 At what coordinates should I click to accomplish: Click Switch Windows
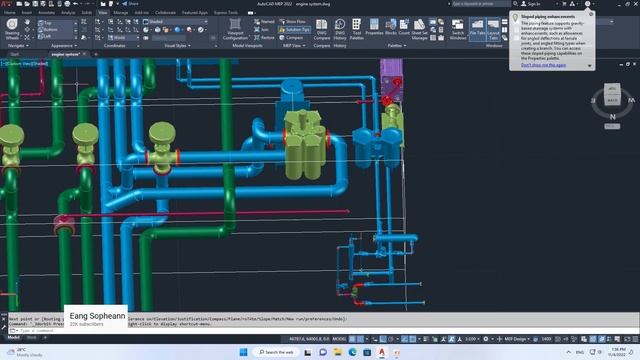point(458,29)
